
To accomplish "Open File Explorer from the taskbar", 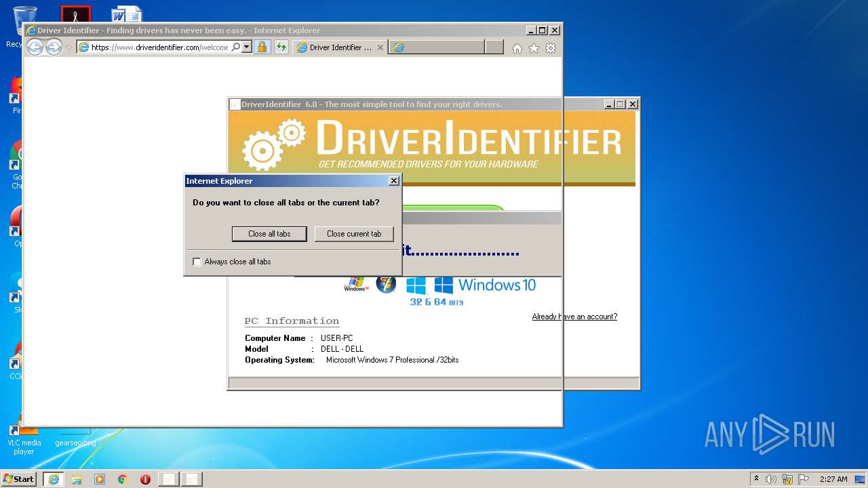I will (x=77, y=479).
